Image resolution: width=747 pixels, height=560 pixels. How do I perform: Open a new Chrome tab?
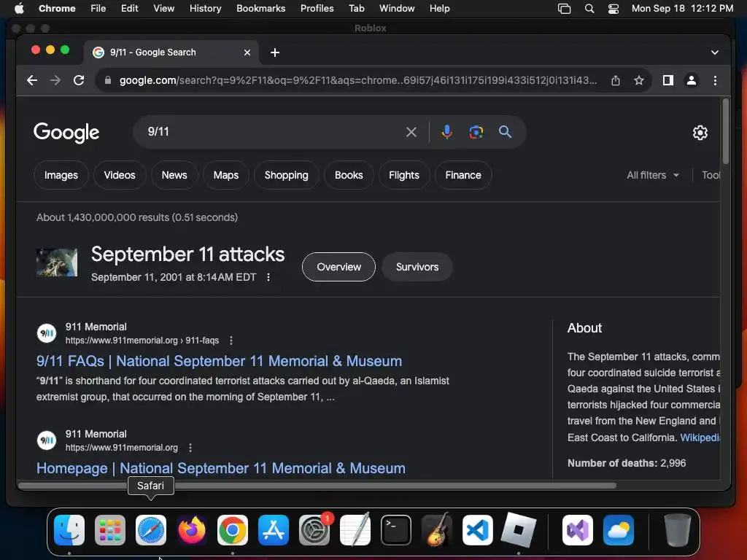pos(275,52)
